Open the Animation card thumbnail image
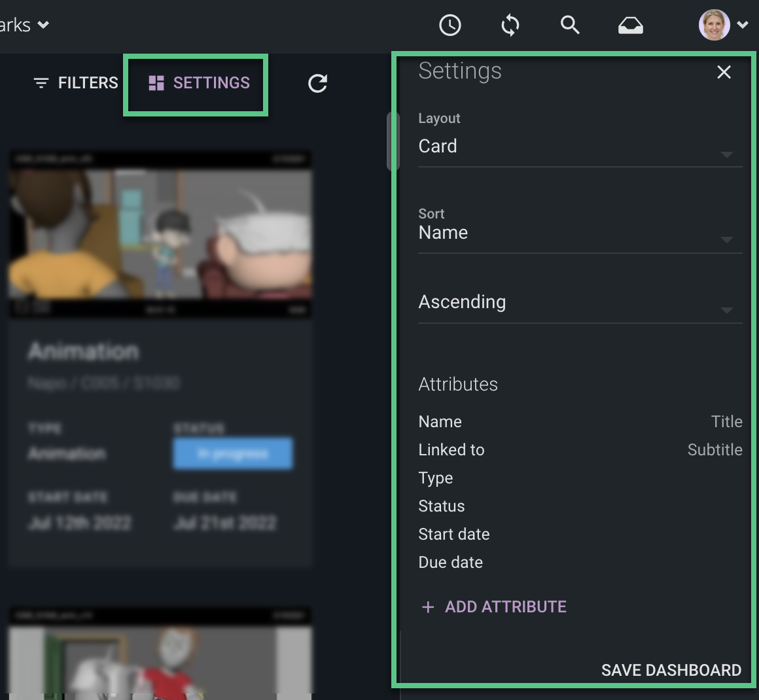Viewport: 759px width, 700px height. point(160,232)
